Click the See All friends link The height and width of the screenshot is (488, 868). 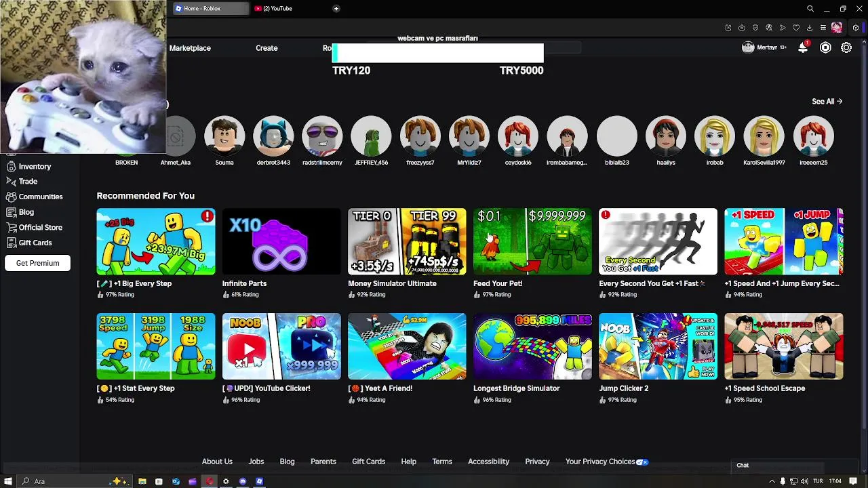(x=827, y=101)
